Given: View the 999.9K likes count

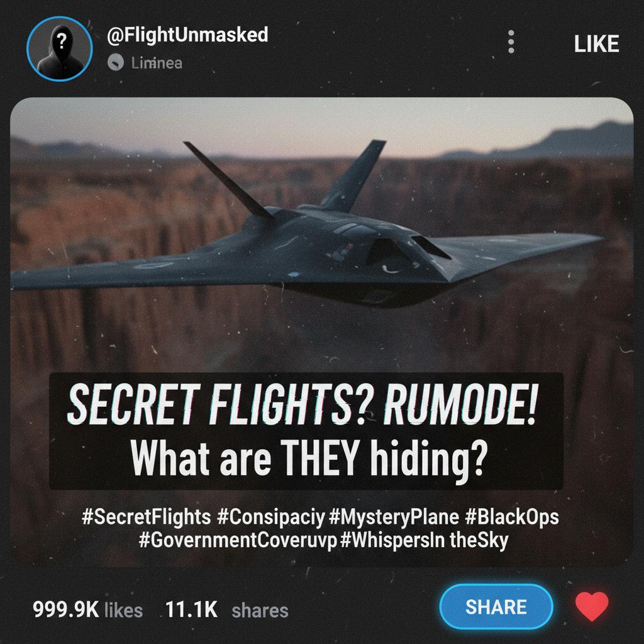Looking at the screenshot, I should (87, 610).
